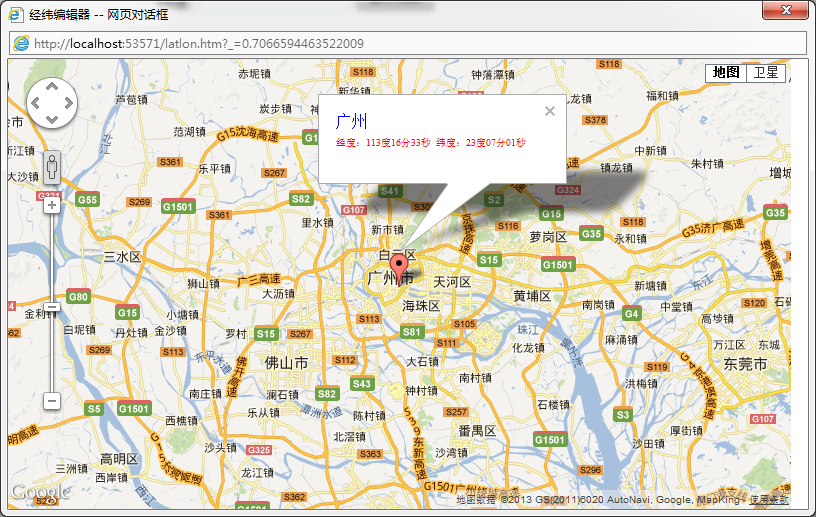Click the zoom slider handle
This screenshot has width=816, height=517.
[52, 307]
